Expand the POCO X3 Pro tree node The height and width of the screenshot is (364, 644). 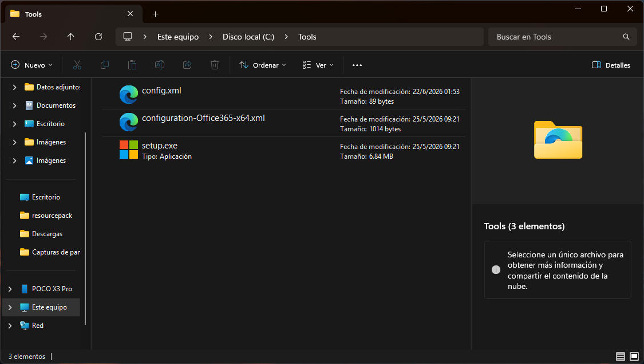pos(10,289)
